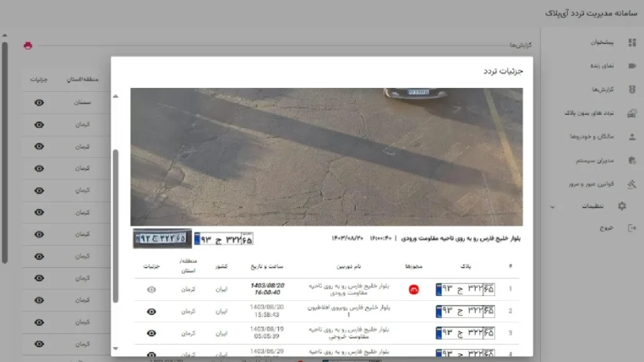This screenshot has height=362, width=644.
Task: Click the down arrow on the dialog scrollbar
Action: click(116, 348)
